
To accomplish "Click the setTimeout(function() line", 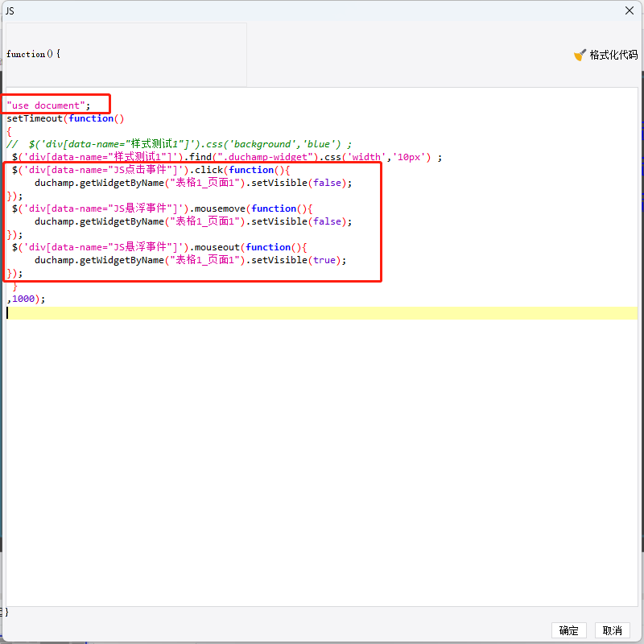I will click(65, 118).
